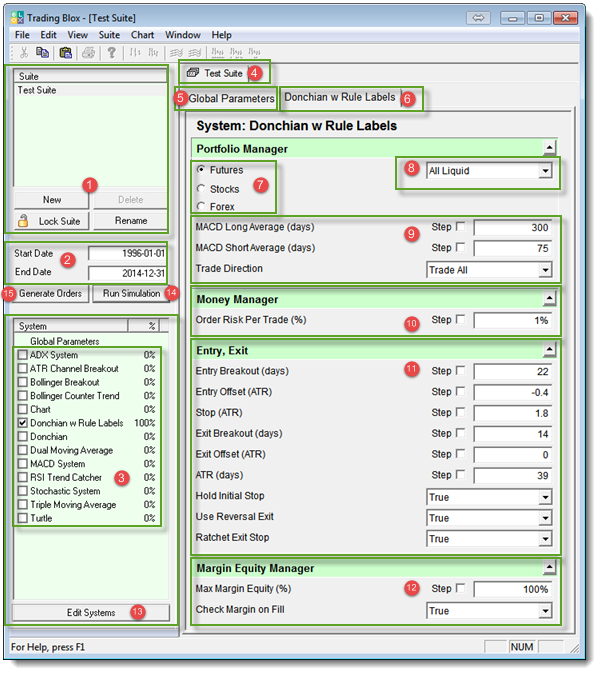Click the ATR (days) value field
Viewport: 601px width, 675px height.
(x=512, y=476)
